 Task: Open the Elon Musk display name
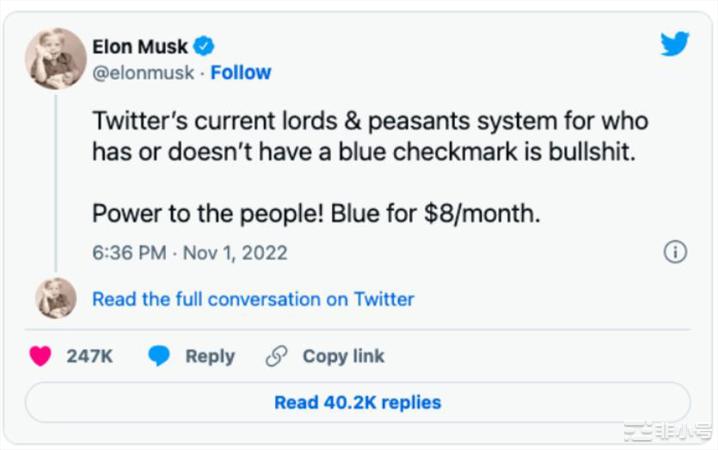click(x=138, y=46)
